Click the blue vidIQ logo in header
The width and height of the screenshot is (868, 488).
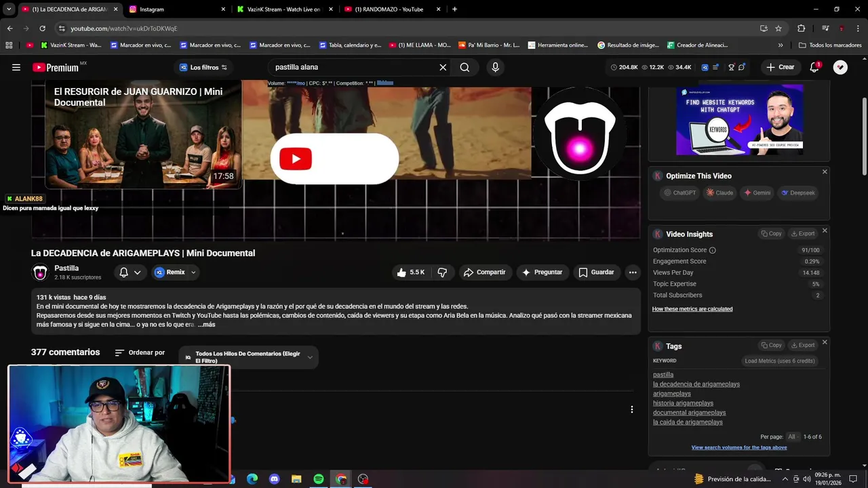coord(705,67)
